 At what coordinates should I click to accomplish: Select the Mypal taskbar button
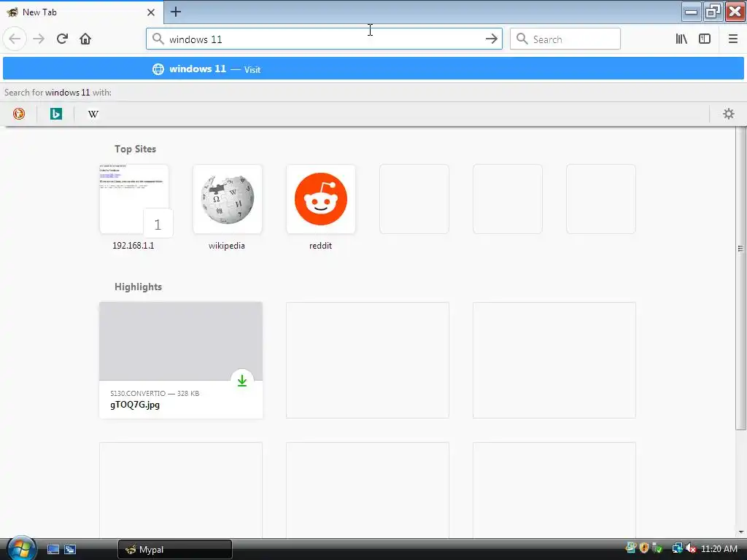pyautogui.click(x=175, y=550)
